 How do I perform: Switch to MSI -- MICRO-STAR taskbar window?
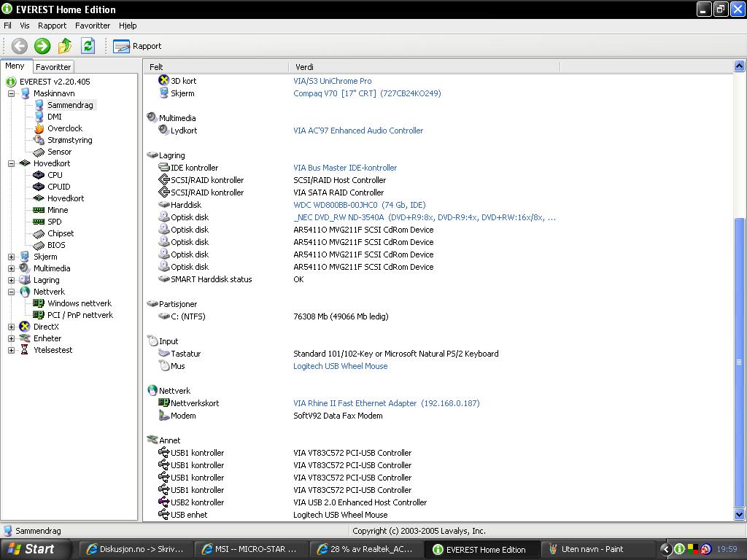point(252,550)
